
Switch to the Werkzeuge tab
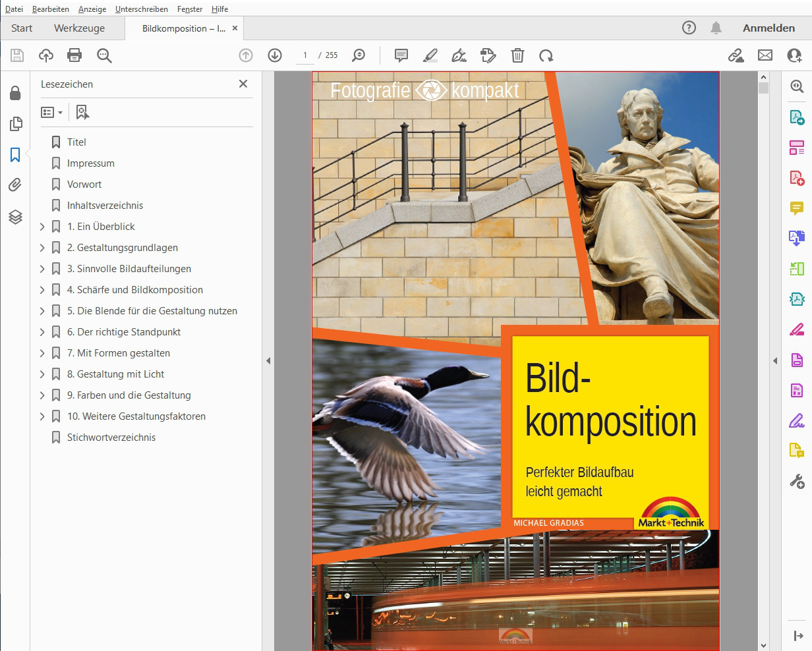tap(79, 28)
